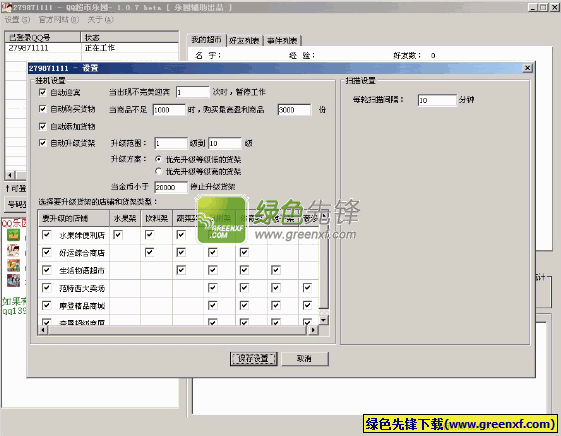Click the 正在工作 status cell
The width and height of the screenshot is (561, 436).
click(x=100, y=48)
